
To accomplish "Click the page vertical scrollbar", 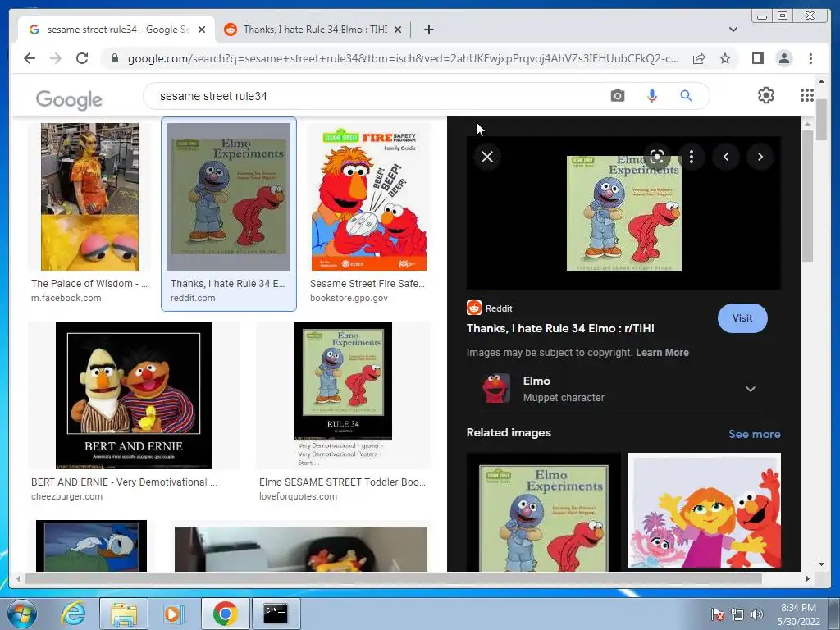I will click(x=821, y=121).
